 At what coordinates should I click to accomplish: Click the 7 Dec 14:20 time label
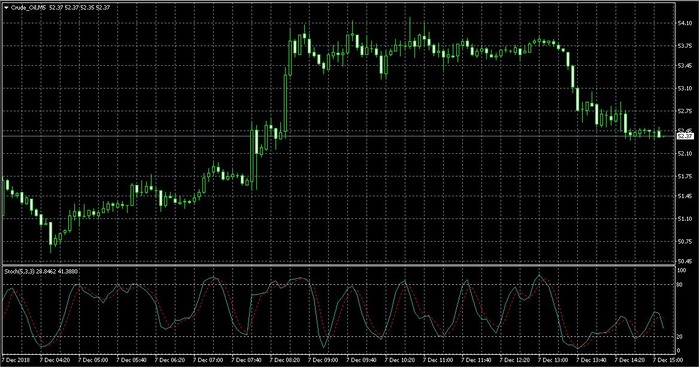(630, 360)
